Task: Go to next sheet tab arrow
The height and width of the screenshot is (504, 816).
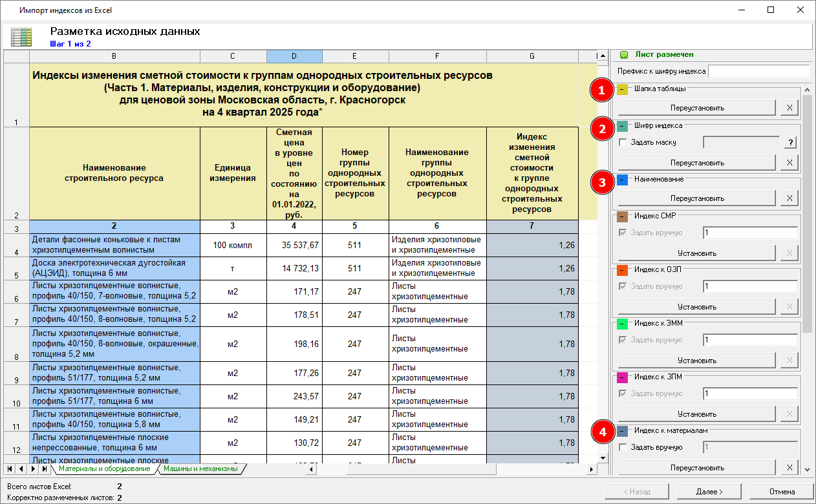Action: click(34, 468)
